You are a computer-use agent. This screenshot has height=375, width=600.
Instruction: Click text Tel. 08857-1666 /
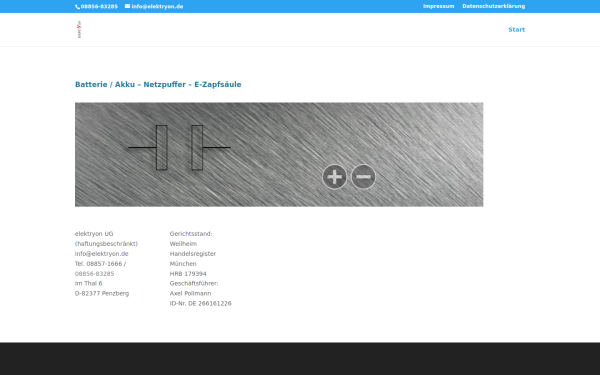(101, 264)
